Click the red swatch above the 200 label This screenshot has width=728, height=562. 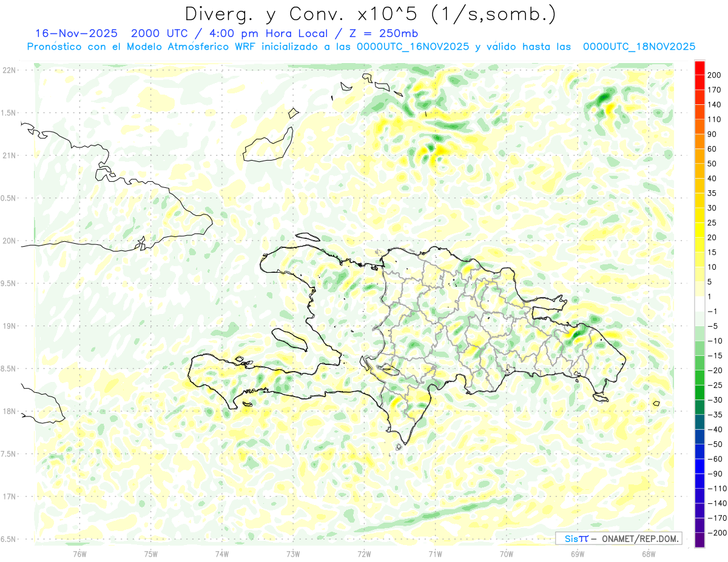700,67
